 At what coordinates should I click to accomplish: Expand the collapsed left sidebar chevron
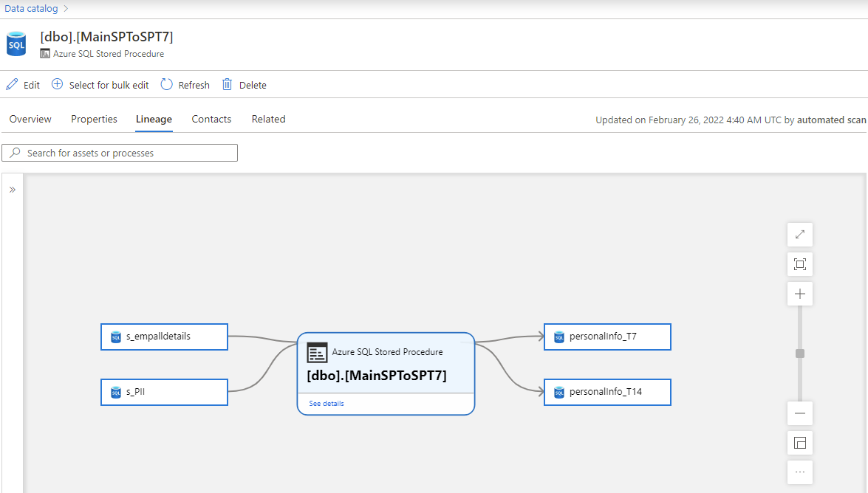tap(12, 188)
